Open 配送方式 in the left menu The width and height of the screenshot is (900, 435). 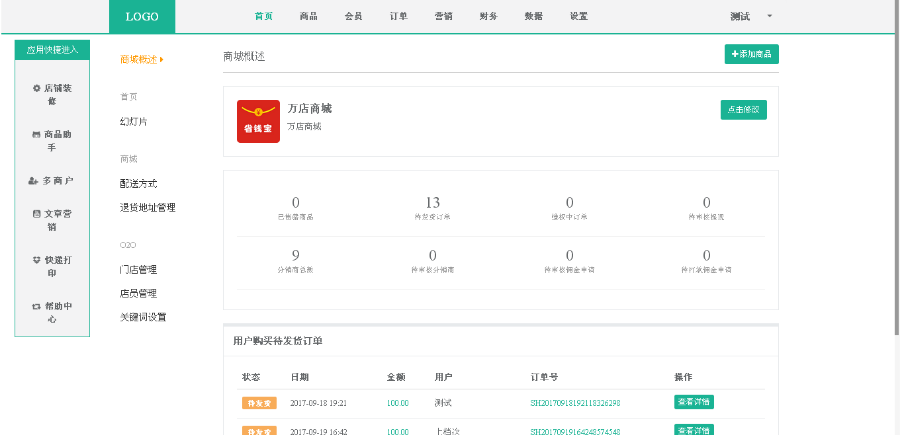(138, 184)
